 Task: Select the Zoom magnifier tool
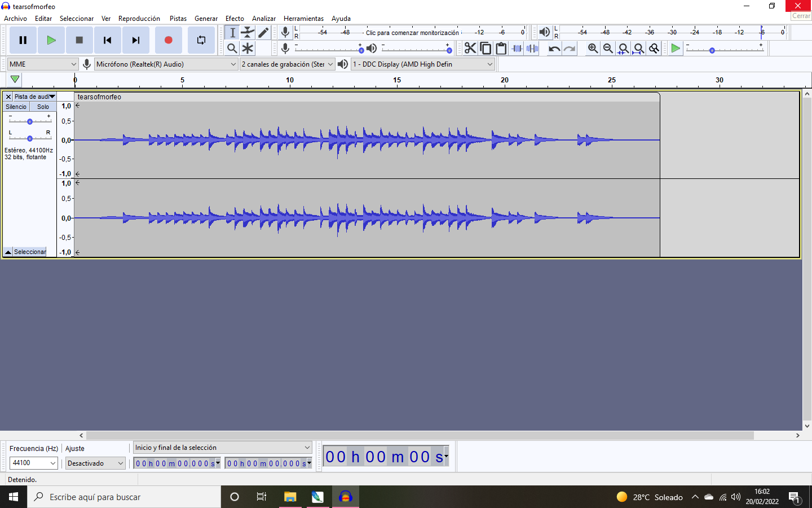pyautogui.click(x=232, y=49)
